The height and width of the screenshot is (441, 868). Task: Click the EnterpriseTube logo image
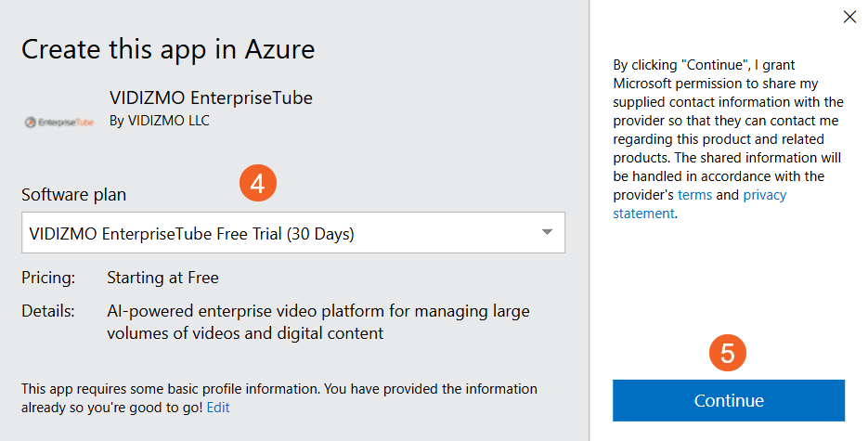(x=58, y=122)
